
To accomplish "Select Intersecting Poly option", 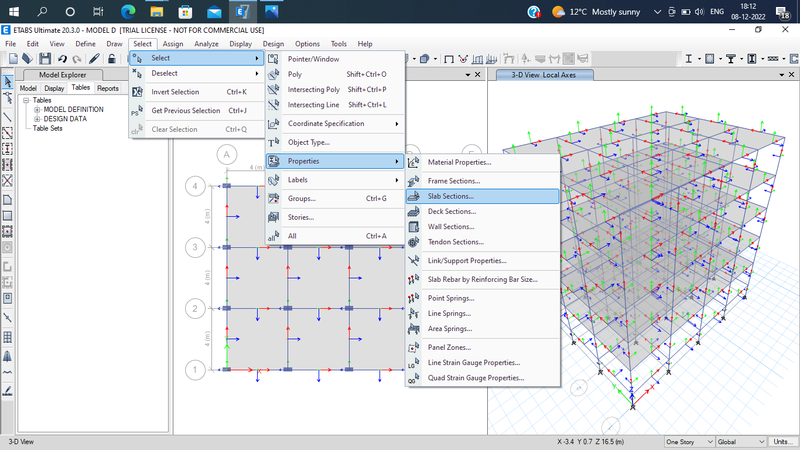I will [x=335, y=90].
